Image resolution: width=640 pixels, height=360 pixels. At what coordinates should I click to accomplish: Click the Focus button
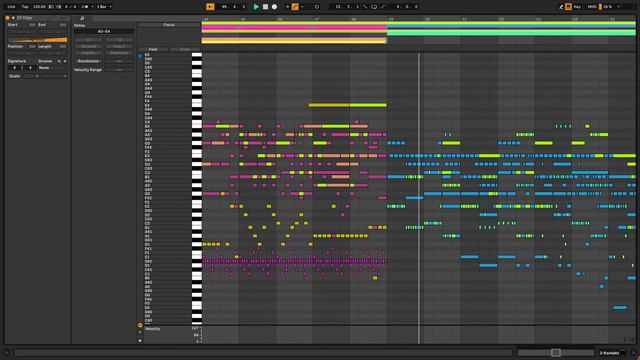(169, 25)
